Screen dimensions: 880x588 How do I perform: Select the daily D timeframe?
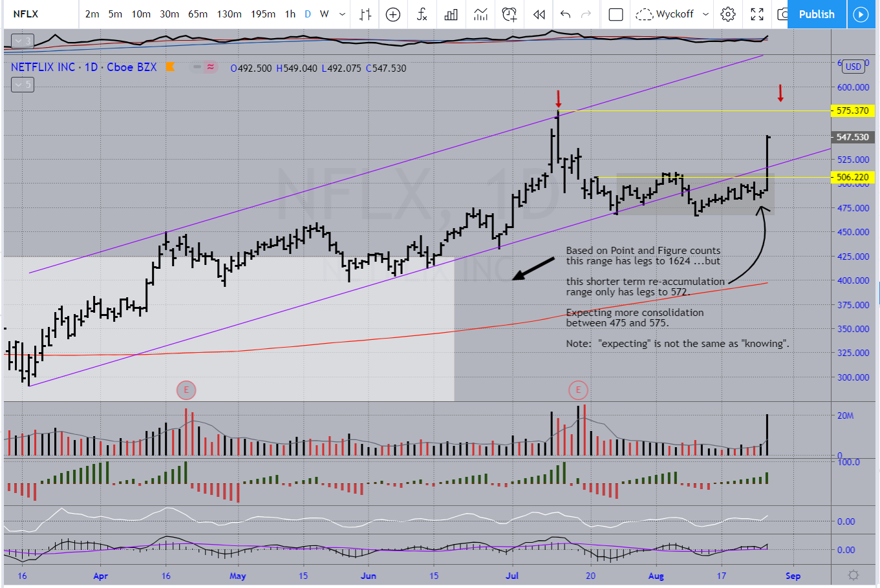(x=308, y=14)
